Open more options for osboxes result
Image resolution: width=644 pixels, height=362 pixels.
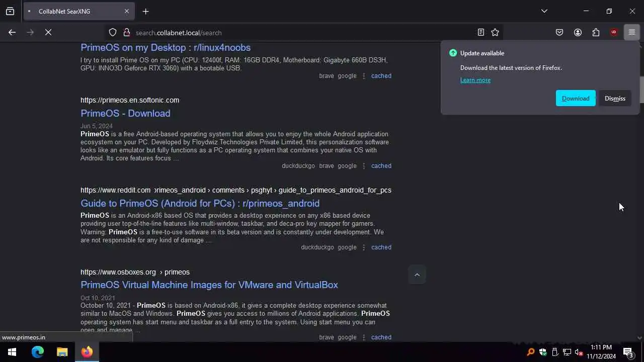coord(364,337)
